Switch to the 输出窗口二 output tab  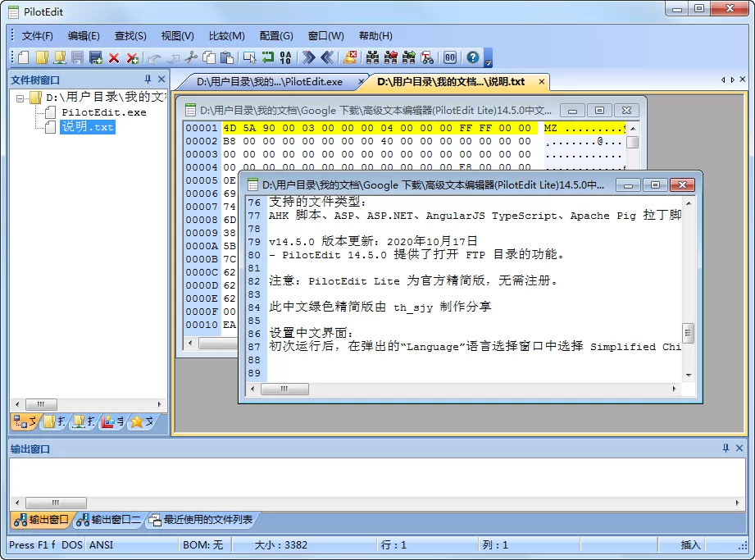(x=106, y=521)
